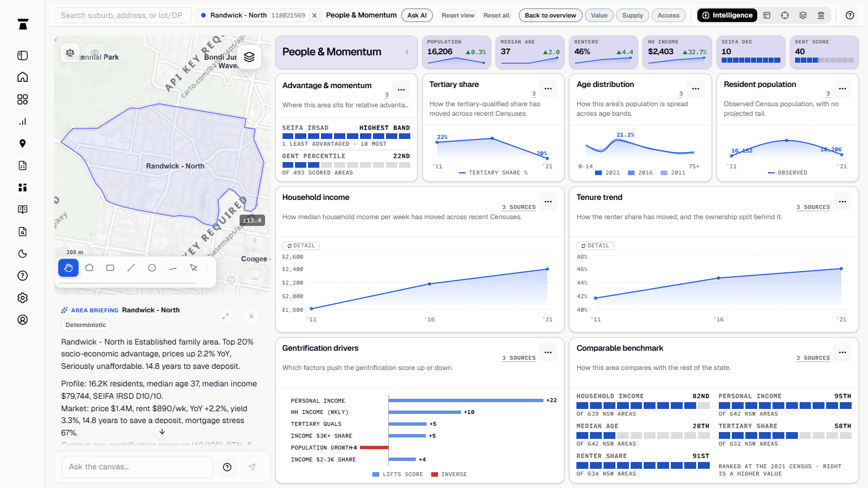Screen dimensions: 868x488
Task: Toggle the Supply filter pill
Action: click(x=632, y=15)
